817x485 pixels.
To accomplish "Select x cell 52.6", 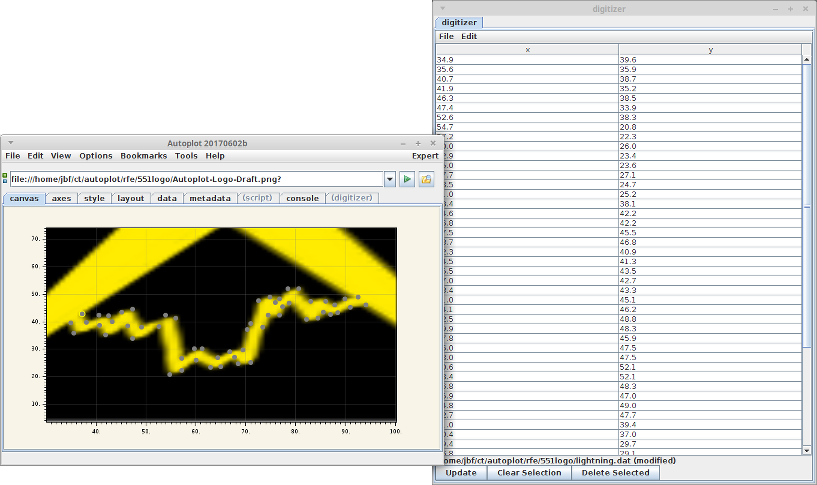I will click(x=527, y=117).
